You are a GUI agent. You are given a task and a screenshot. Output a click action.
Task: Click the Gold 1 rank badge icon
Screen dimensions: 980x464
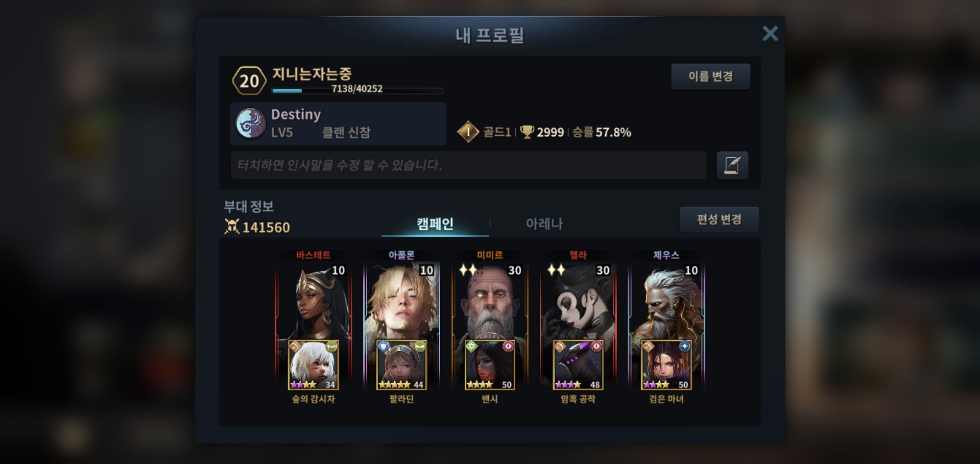point(468,132)
